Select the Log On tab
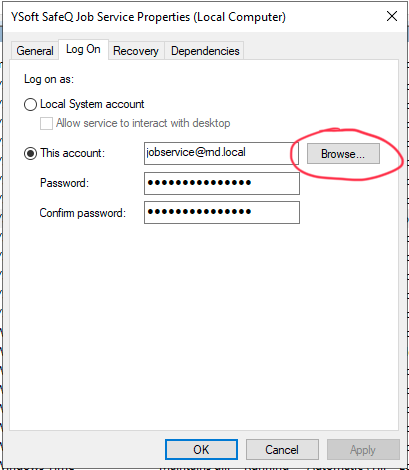Viewport: 409px width, 470px height. click(x=83, y=49)
